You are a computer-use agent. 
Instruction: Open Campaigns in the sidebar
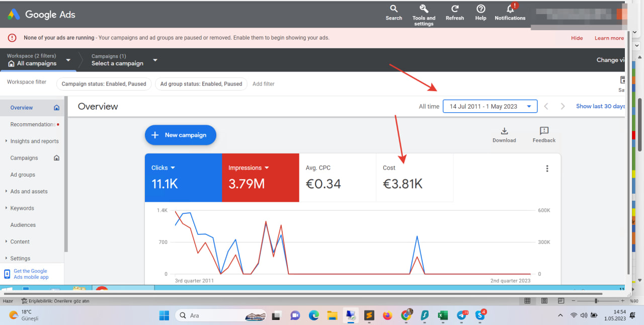24,158
